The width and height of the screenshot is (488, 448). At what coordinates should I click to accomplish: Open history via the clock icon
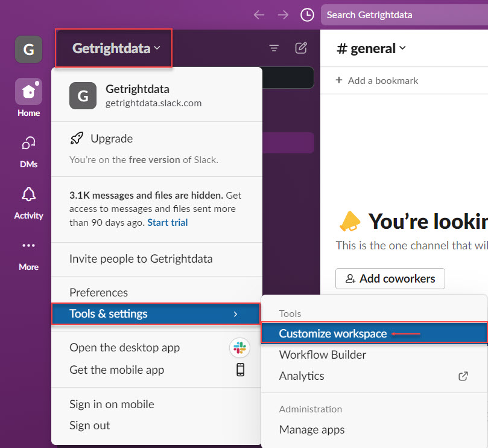307,14
